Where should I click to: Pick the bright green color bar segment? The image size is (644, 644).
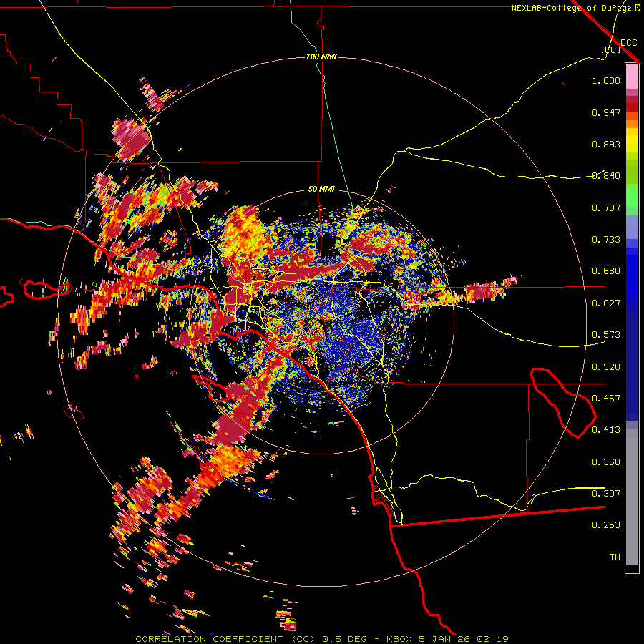click(632, 195)
